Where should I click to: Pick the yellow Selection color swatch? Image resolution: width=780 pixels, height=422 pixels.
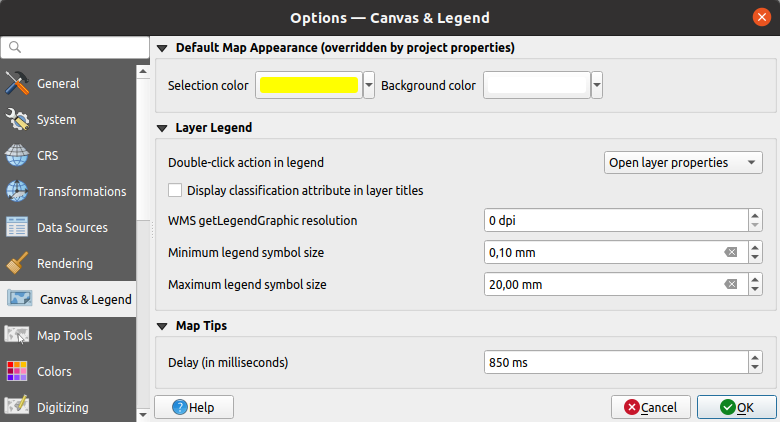308,86
